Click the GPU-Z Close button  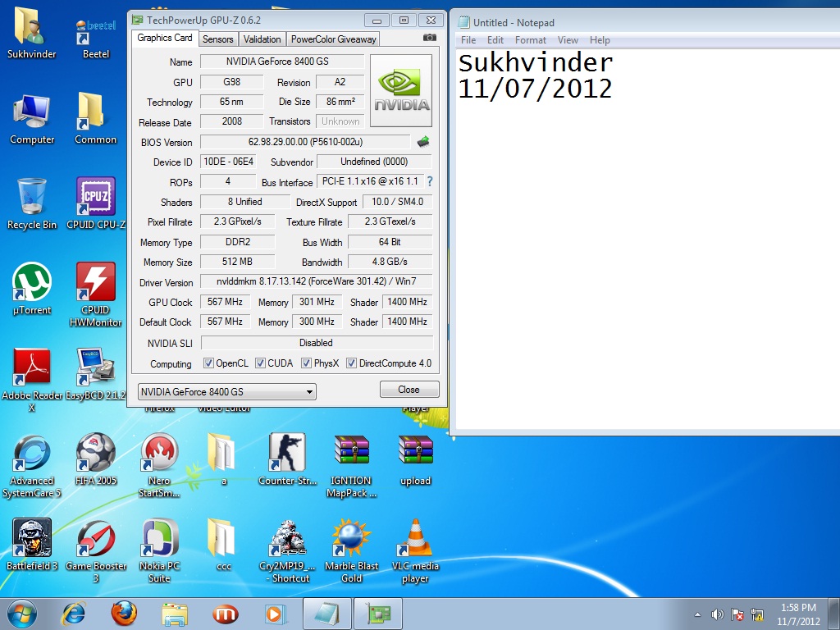click(x=409, y=390)
